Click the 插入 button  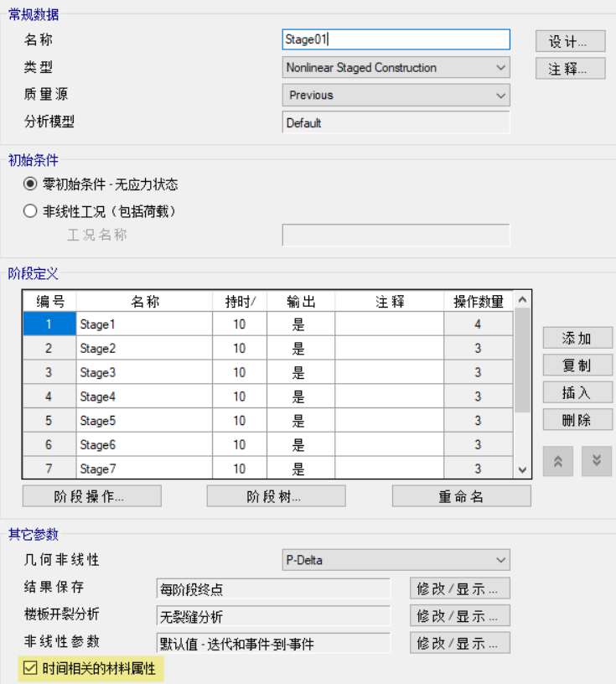click(x=577, y=392)
